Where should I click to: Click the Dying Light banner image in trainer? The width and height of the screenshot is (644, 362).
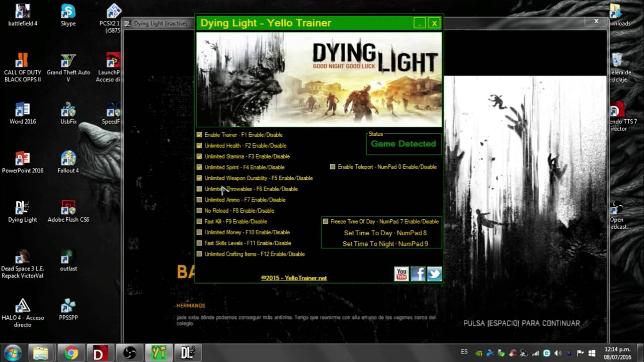pyautogui.click(x=319, y=79)
